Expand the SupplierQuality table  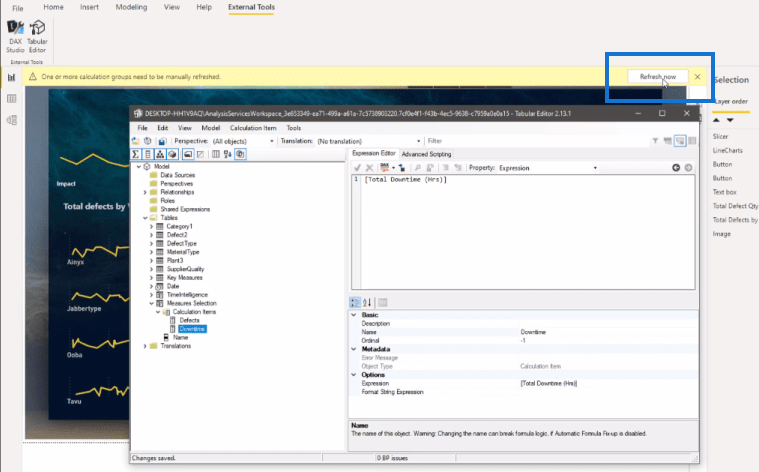pyautogui.click(x=151, y=269)
